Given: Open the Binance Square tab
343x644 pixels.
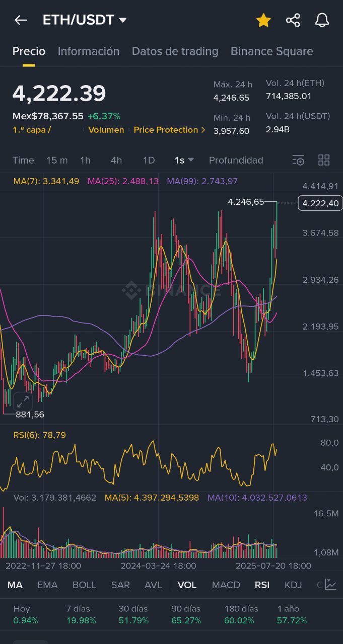Looking at the screenshot, I should tap(271, 51).
